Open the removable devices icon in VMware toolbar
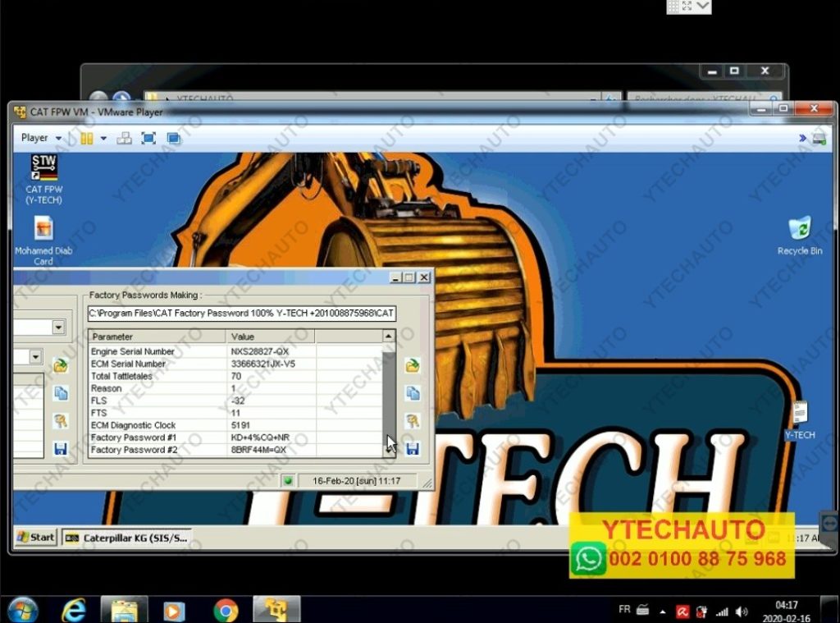840x623 pixels. (819, 139)
